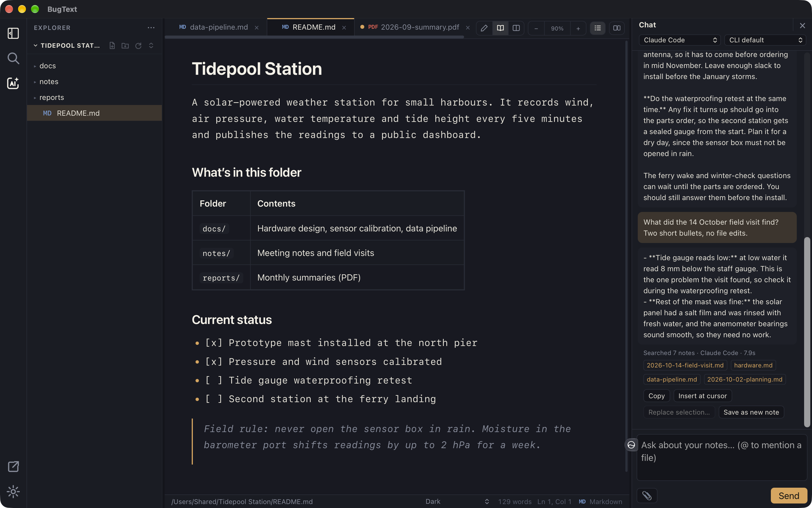Open the AI assistant sidebar icon
This screenshot has width=812, height=508.
[13, 83]
